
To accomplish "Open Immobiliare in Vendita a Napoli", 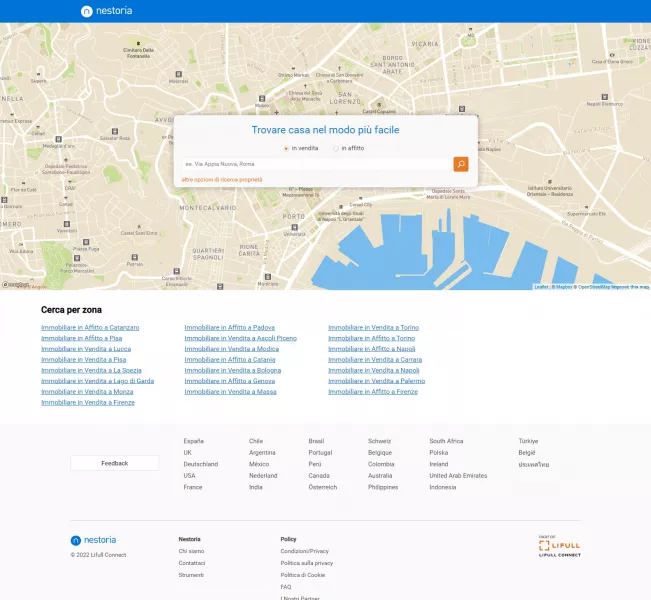I will click(374, 370).
